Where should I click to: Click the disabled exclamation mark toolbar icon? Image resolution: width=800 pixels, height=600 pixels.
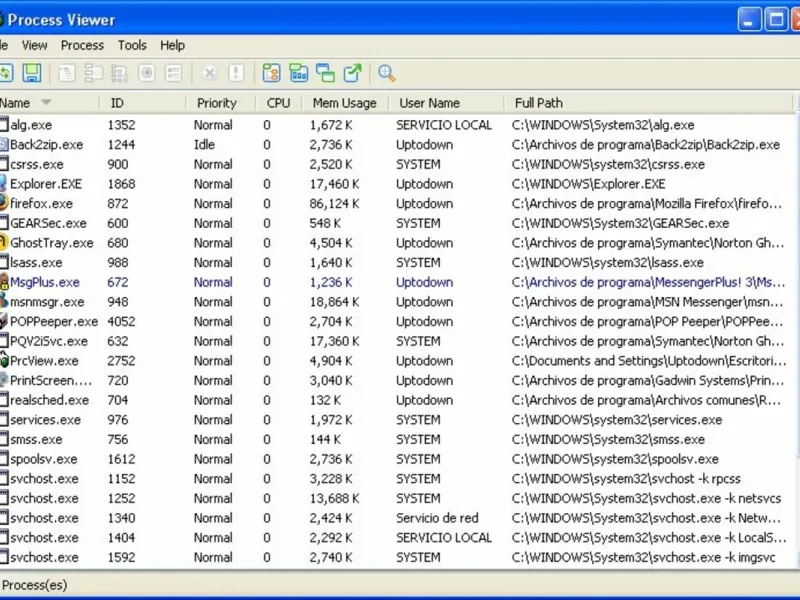[x=236, y=73]
